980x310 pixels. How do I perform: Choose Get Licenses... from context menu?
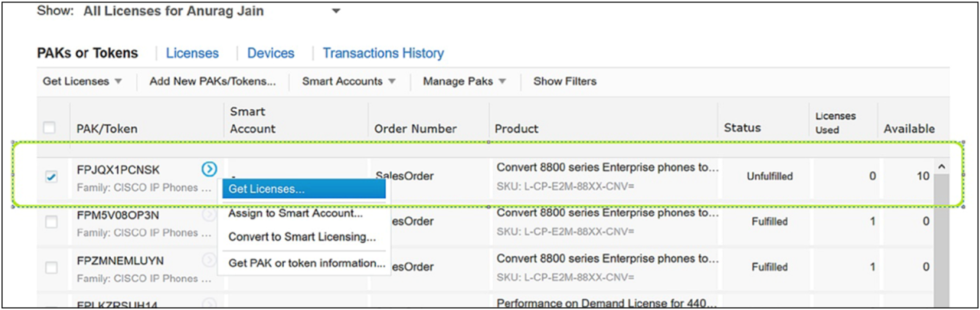(303, 189)
